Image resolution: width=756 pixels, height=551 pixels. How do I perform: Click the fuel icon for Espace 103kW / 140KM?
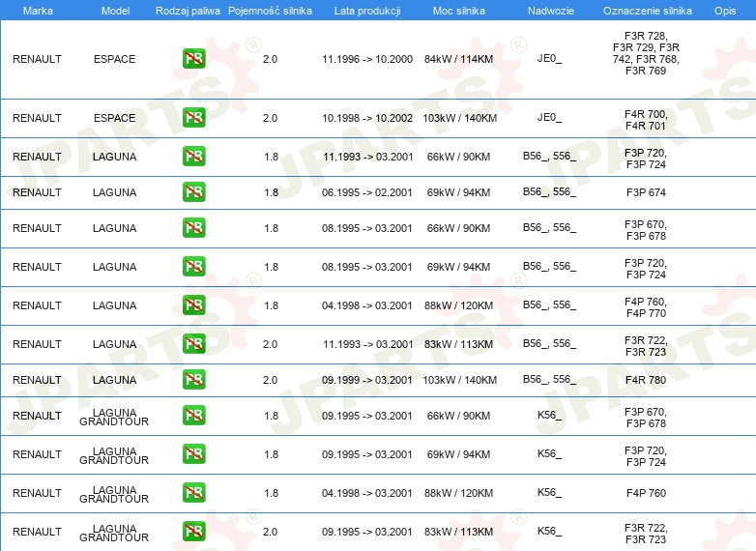click(193, 118)
